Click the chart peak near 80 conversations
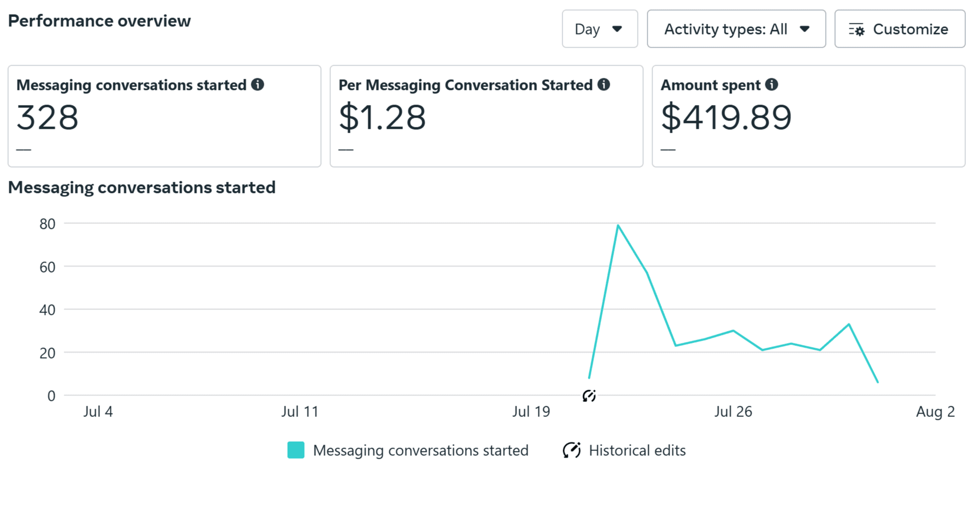 [618, 225]
